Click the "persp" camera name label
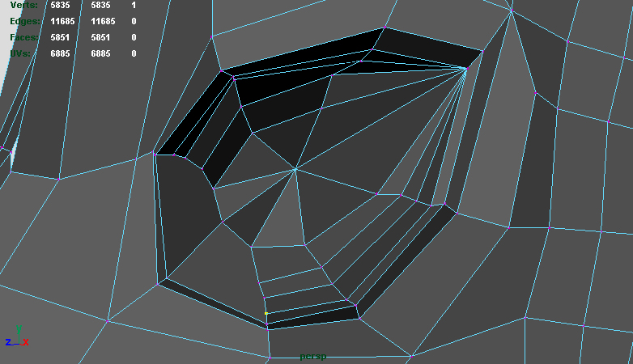The height and width of the screenshot is (364, 633). (313, 357)
